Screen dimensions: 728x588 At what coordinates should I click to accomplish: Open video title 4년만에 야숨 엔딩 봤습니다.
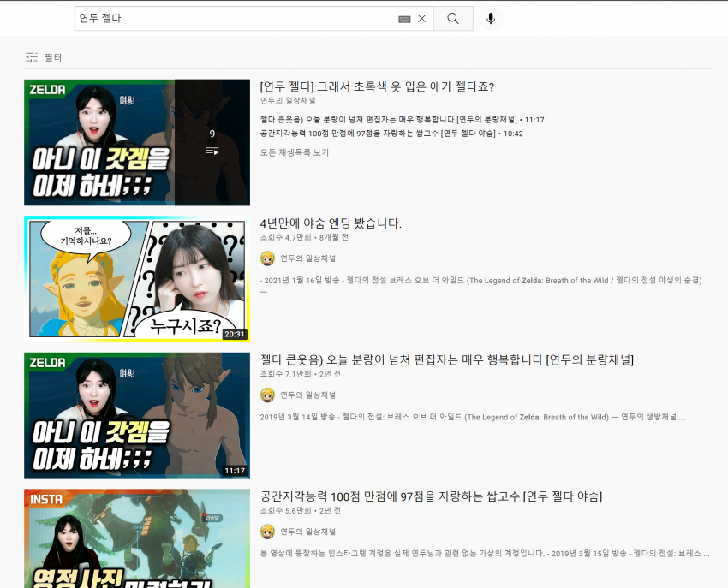pos(331,223)
